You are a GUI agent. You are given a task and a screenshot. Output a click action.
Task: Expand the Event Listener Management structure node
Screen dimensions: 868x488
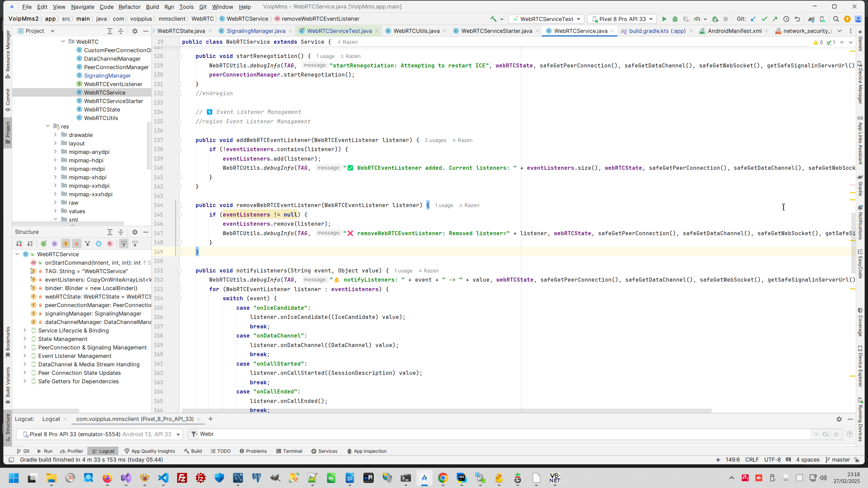pyautogui.click(x=25, y=356)
